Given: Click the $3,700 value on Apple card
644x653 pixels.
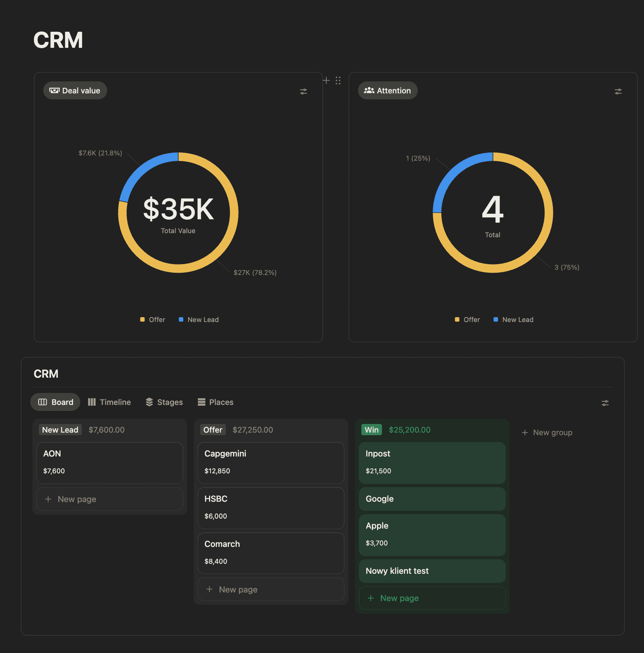Looking at the screenshot, I should [x=377, y=543].
